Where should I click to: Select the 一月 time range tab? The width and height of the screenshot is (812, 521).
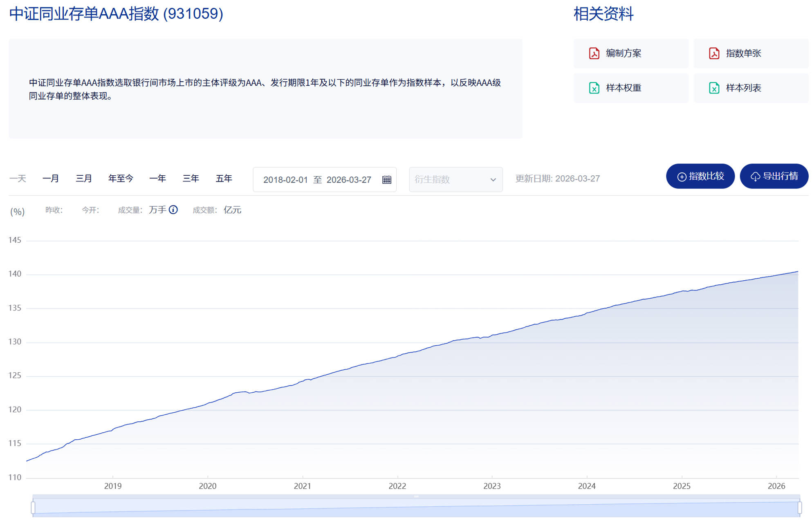51,179
